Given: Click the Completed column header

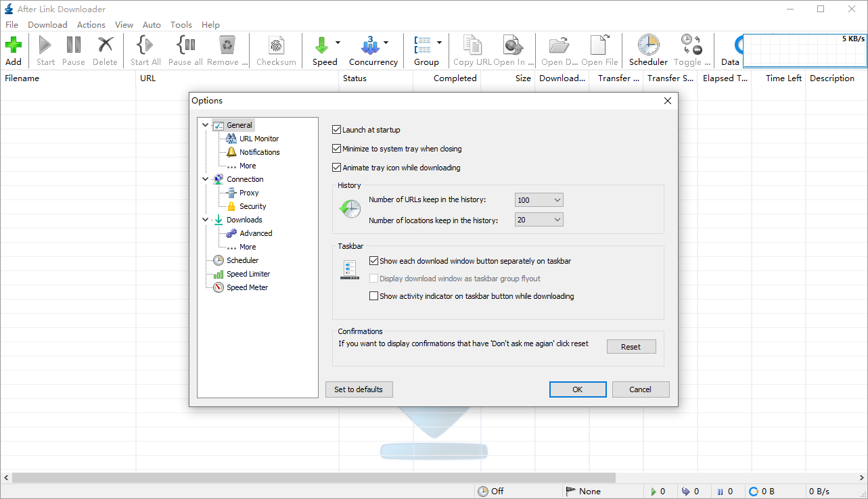Looking at the screenshot, I should pyautogui.click(x=447, y=78).
